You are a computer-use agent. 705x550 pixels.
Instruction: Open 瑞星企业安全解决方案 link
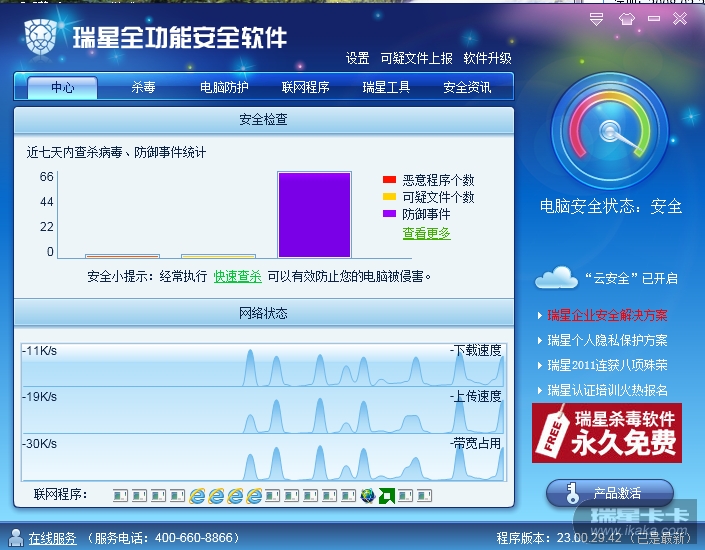click(x=607, y=315)
